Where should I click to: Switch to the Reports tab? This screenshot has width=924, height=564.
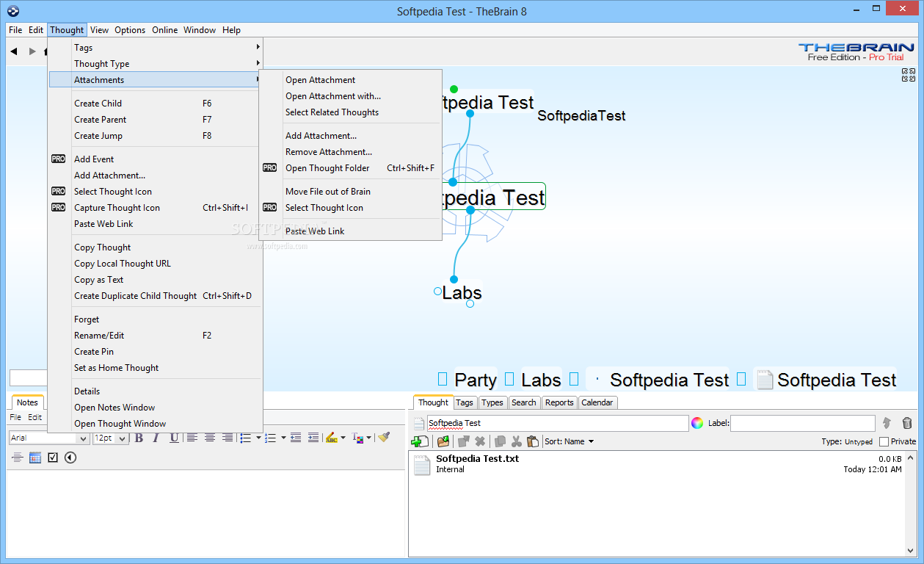coord(559,402)
